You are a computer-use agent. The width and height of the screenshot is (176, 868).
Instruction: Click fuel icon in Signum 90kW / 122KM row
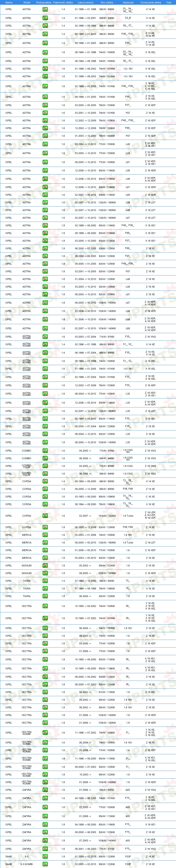click(x=45, y=566)
